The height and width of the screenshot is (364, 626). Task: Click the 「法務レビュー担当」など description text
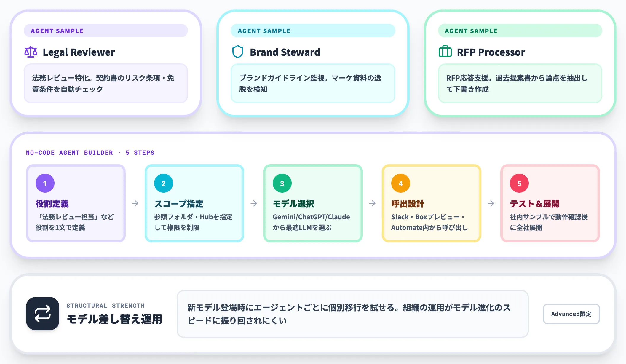click(x=75, y=222)
